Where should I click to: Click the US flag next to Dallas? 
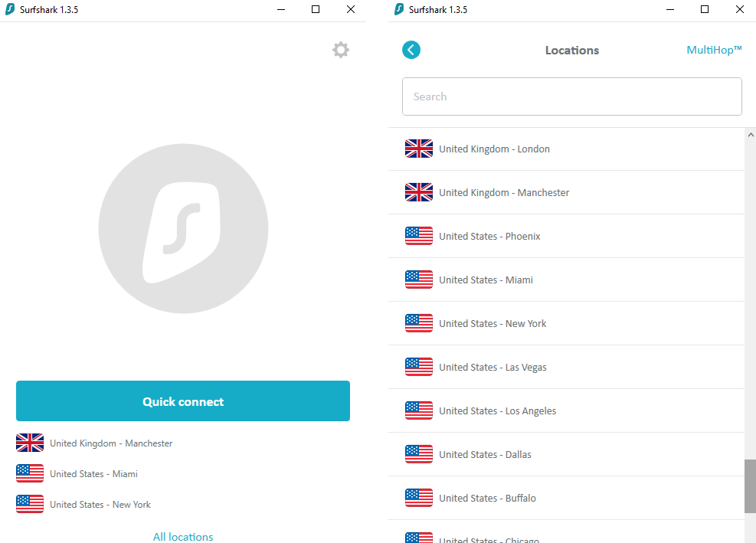[x=419, y=454]
